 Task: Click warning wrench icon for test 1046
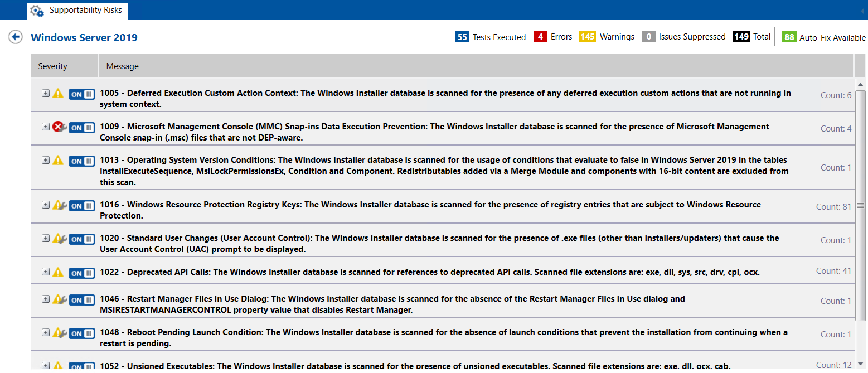coord(60,299)
